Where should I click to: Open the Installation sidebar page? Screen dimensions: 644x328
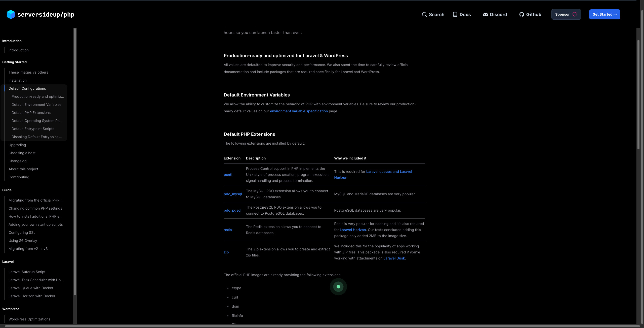[x=17, y=80]
